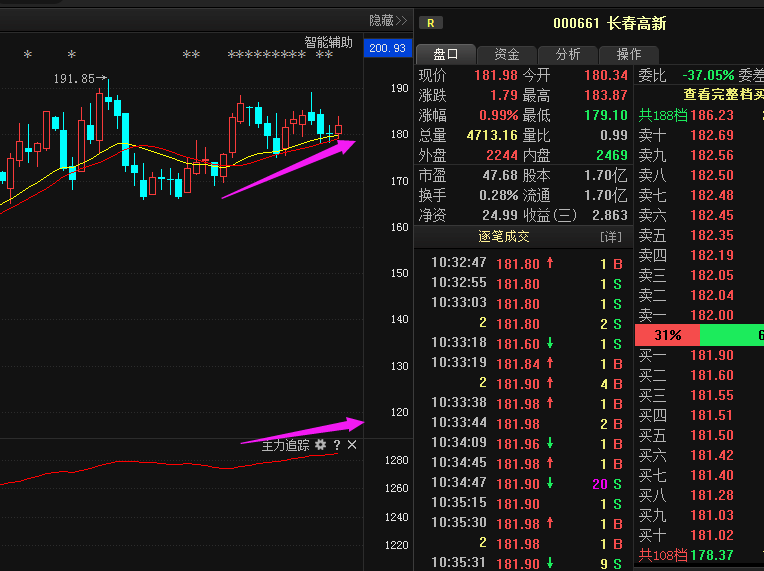Select the 买六 price 181.42
This screenshot has height=571, width=764.
(x=712, y=455)
